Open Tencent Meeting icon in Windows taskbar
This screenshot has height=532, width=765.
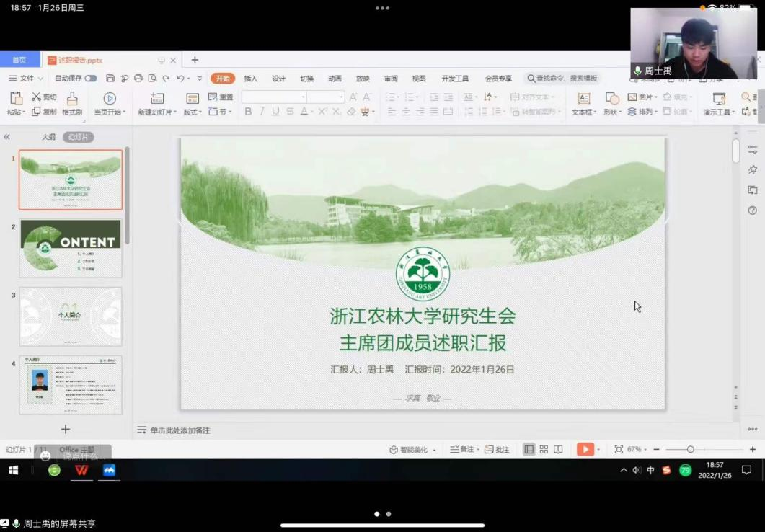(x=110, y=470)
